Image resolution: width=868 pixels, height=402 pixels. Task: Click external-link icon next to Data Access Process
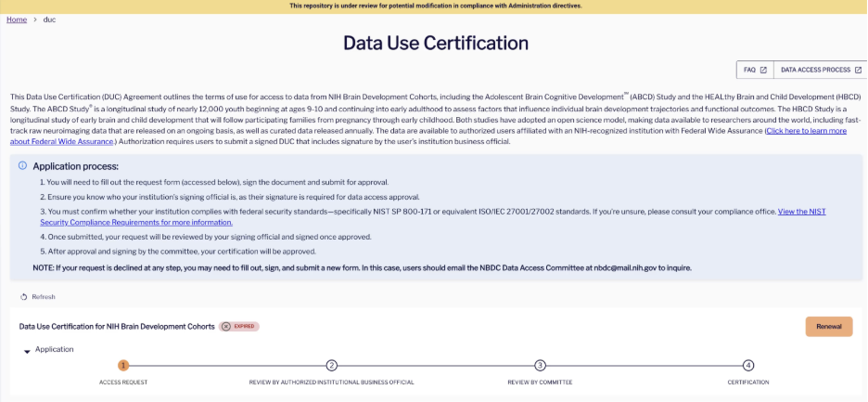[858, 70]
